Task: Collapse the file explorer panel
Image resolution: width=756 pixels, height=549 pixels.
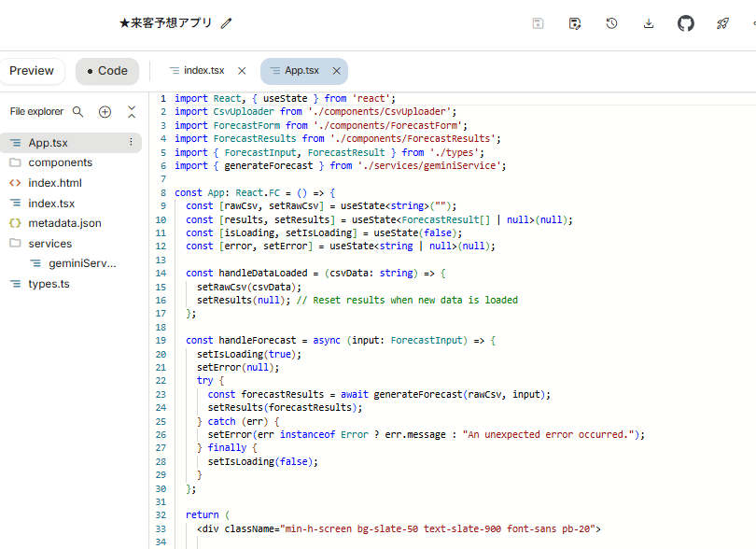Action: 132,112
